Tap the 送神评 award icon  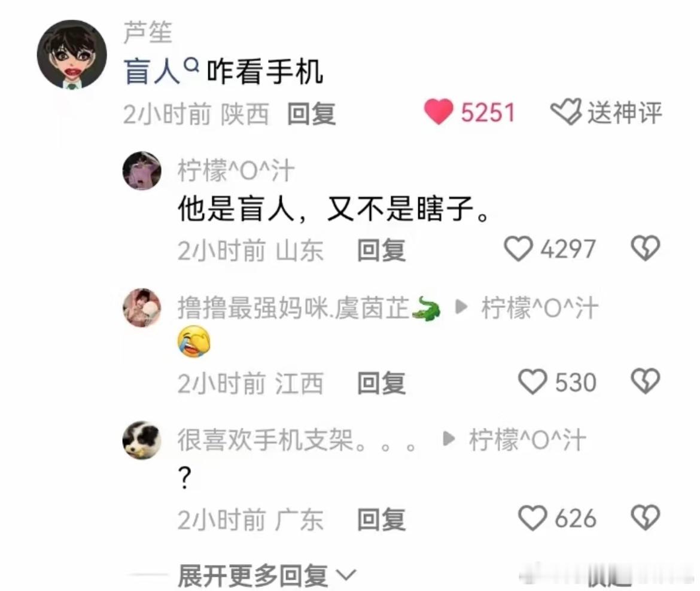point(566,112)
